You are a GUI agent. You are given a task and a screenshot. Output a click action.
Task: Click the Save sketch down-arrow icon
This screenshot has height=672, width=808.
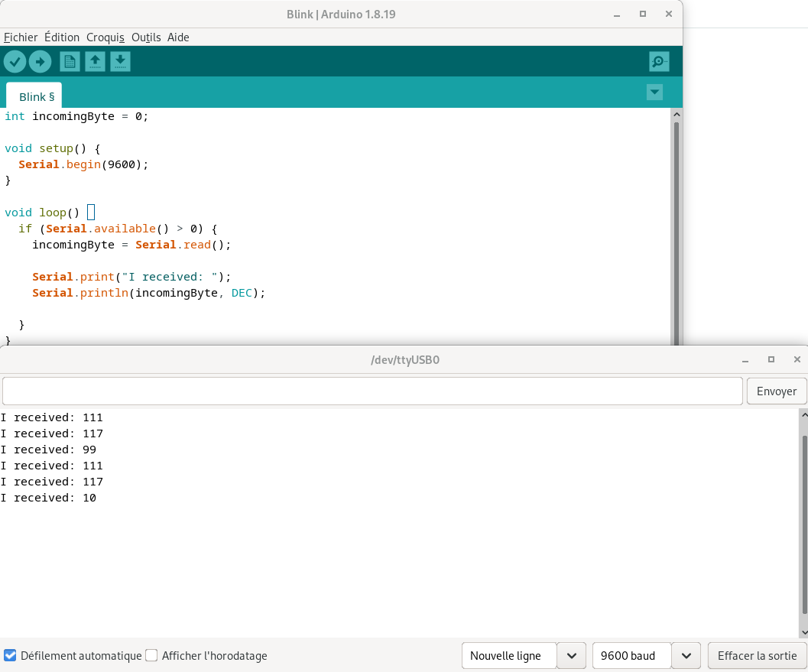(x=120, y=61)
